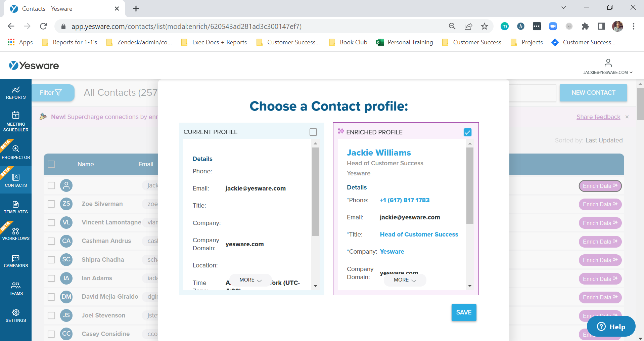
Task: Uncheck the Enriched Profile checkbox
Action: click(467, 132)
